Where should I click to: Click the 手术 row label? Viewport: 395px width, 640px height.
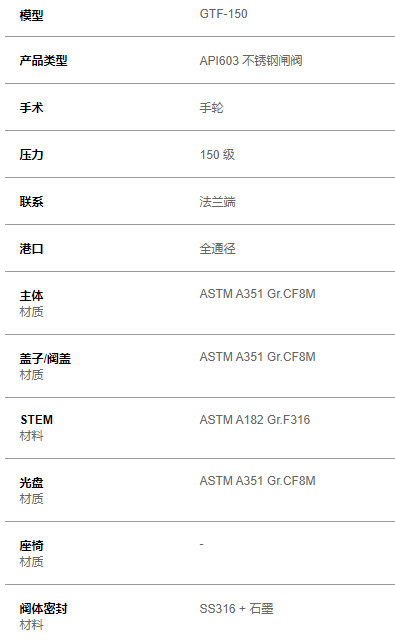tap(31, 108)
